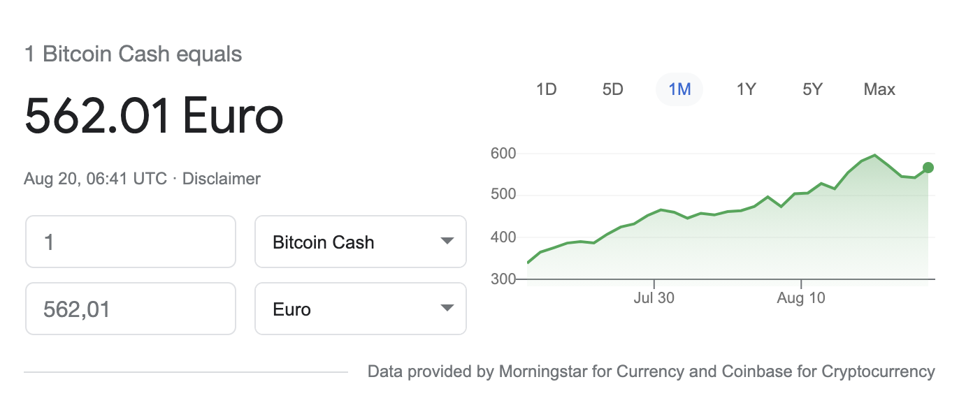The image size is (980, 398).
Task: Click the data provider attribution text
Action: pyautogui.click(x=651, y=371)
